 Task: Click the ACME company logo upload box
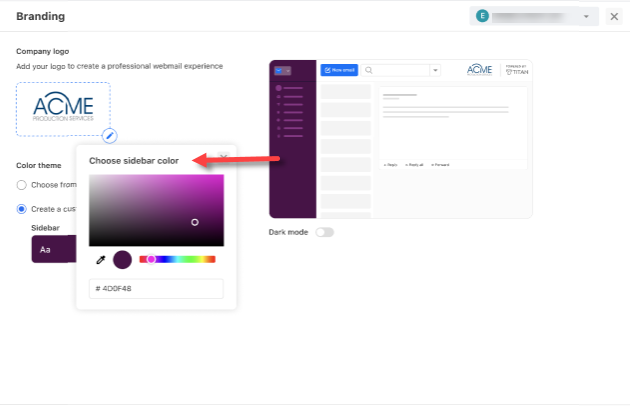click(x=63, y=109)
